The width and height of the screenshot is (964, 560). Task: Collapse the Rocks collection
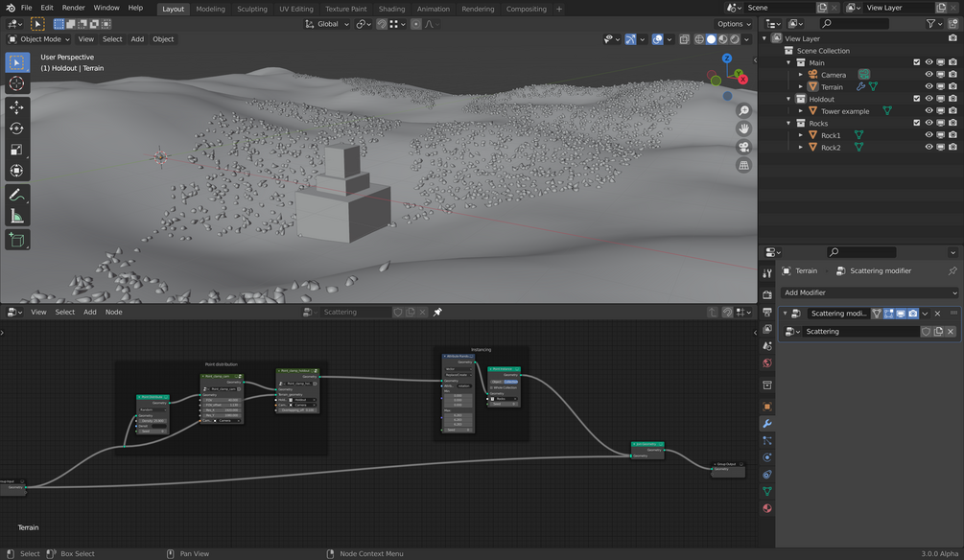click(788, 123)
